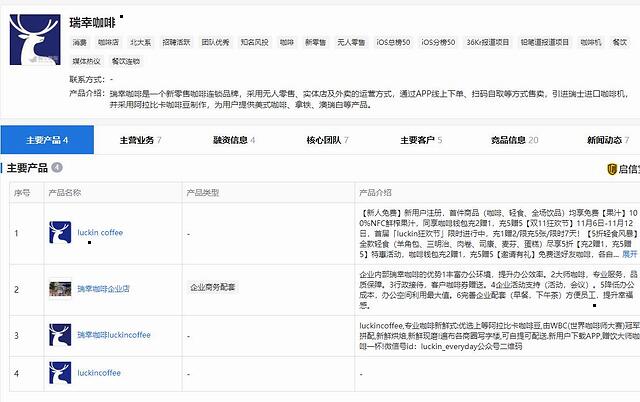Open the luckin coffee product link
Image resolution: width=640 pixels, height=402 pixels.
[100, 233]
